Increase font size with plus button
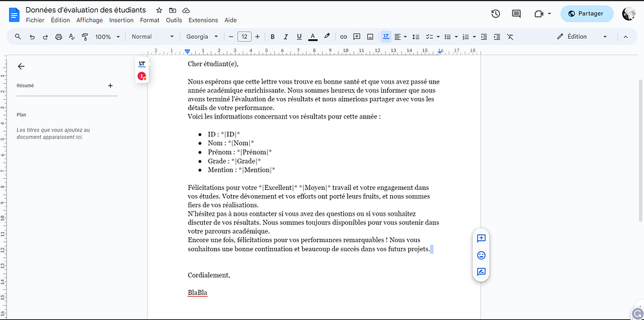Image resolution: width=644 pixels, height=320 pixels. pyautogui.click(x=258, y=37)
